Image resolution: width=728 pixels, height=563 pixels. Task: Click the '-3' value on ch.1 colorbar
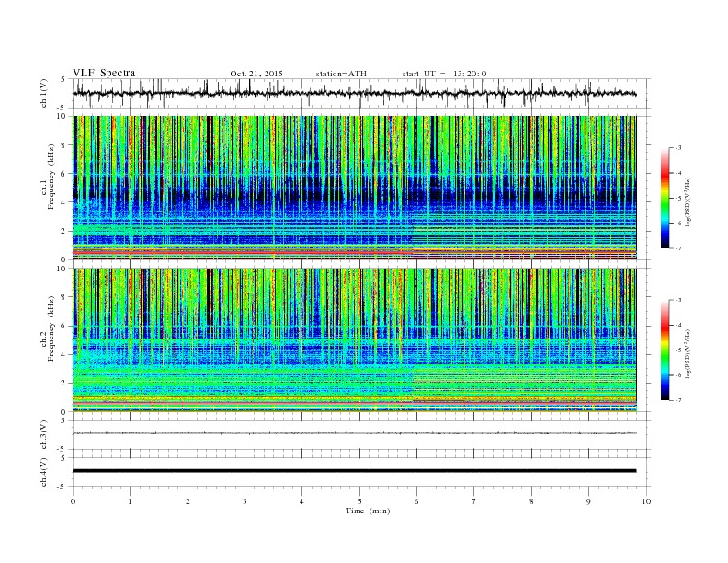[678, 148]
